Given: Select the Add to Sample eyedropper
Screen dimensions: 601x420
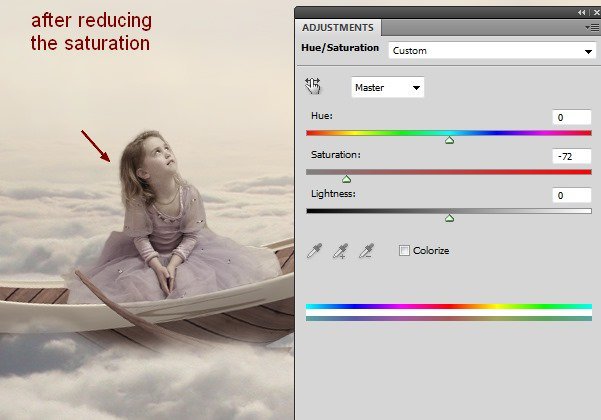Looking at the screenshot, I should click(341, 250).
